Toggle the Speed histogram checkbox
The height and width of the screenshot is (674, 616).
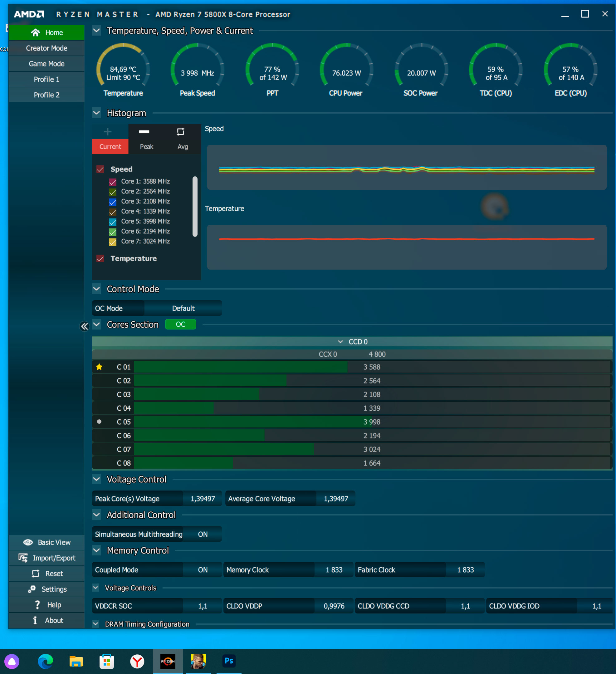(100, 169)
